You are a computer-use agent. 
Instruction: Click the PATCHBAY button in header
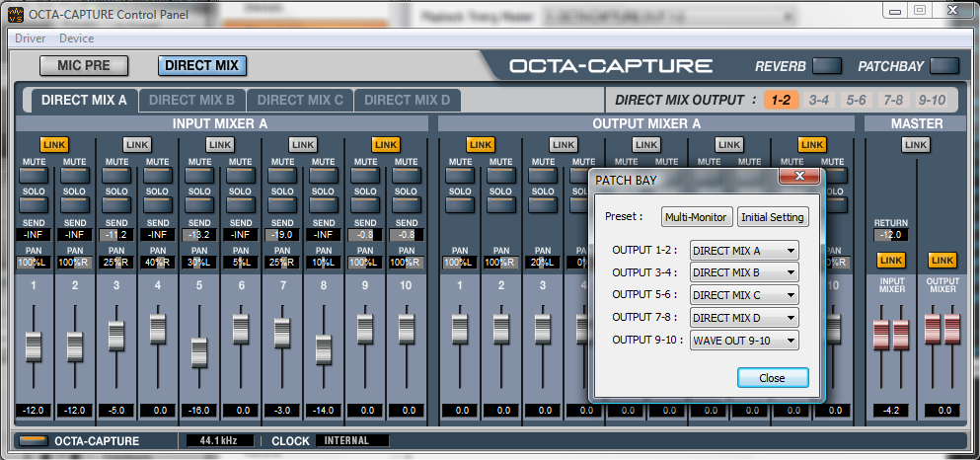(x=943, y=66)
